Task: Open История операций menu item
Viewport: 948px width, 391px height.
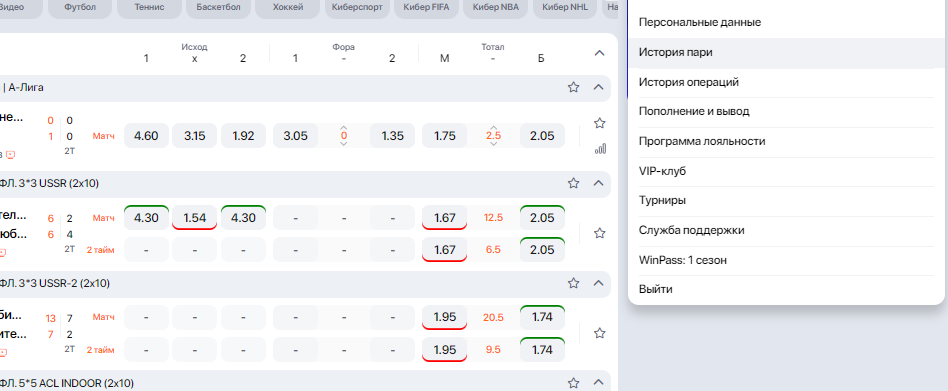Action: point(786,82)
